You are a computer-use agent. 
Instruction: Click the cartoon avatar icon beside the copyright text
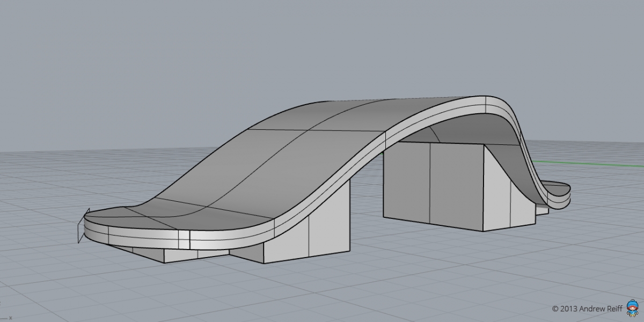pyautogui.click(x=632, y=308)
